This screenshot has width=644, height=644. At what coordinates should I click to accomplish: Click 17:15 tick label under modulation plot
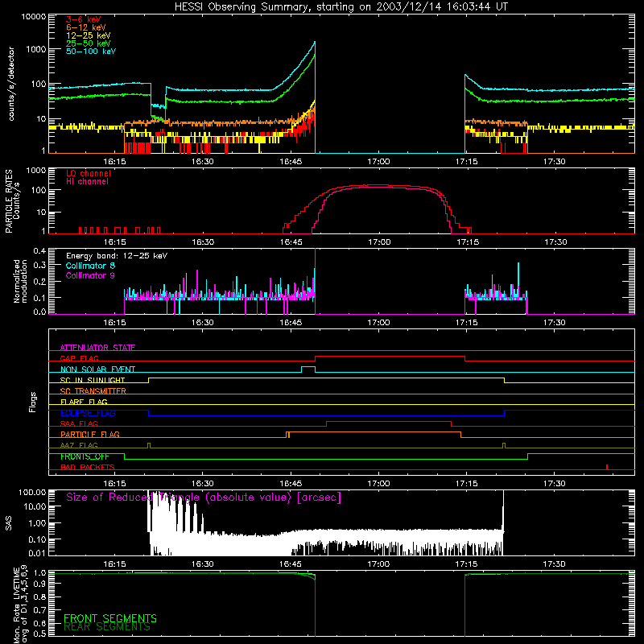467,323
